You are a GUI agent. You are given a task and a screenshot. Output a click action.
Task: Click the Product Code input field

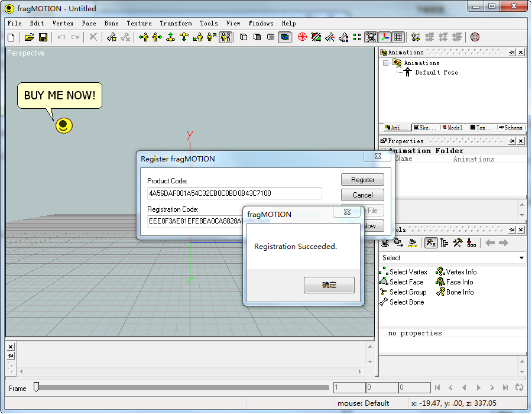[x=235, y=193]
